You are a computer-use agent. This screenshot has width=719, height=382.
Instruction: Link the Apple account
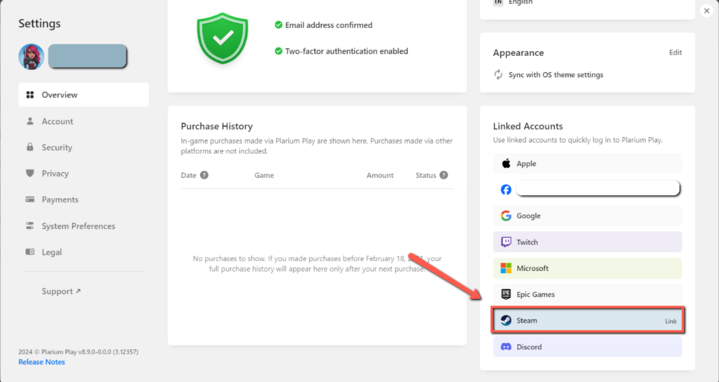(587, 164)
